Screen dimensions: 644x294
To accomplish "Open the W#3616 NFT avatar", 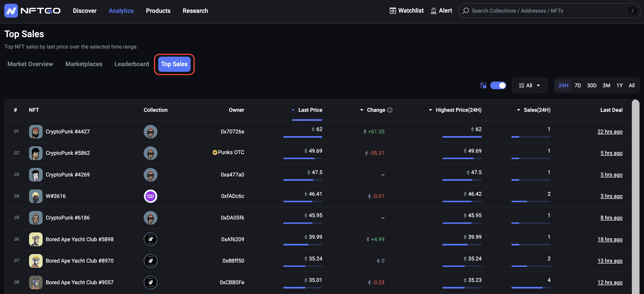I will coord(36,196).
